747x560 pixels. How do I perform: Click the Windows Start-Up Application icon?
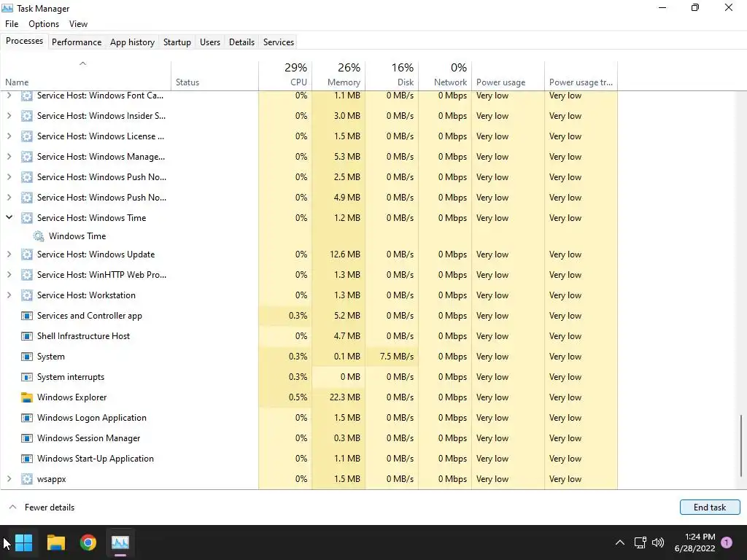pos(27,459)
